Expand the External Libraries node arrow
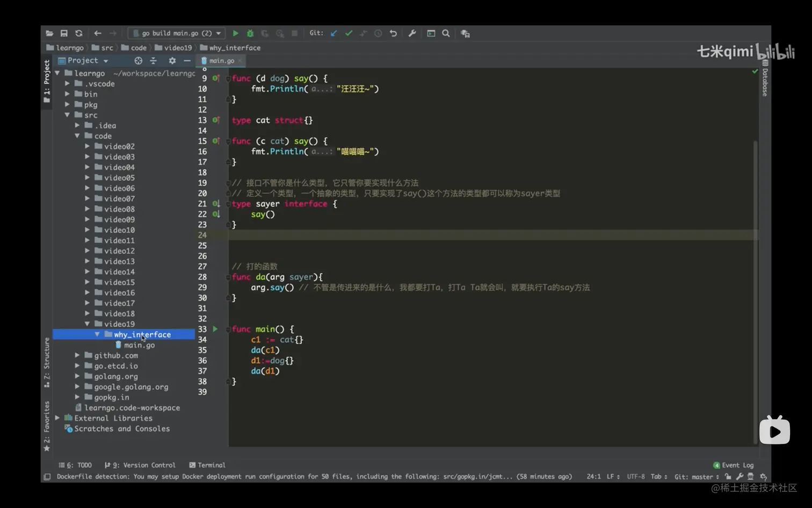Screen dimensions: 812x508 pos(57,418)
